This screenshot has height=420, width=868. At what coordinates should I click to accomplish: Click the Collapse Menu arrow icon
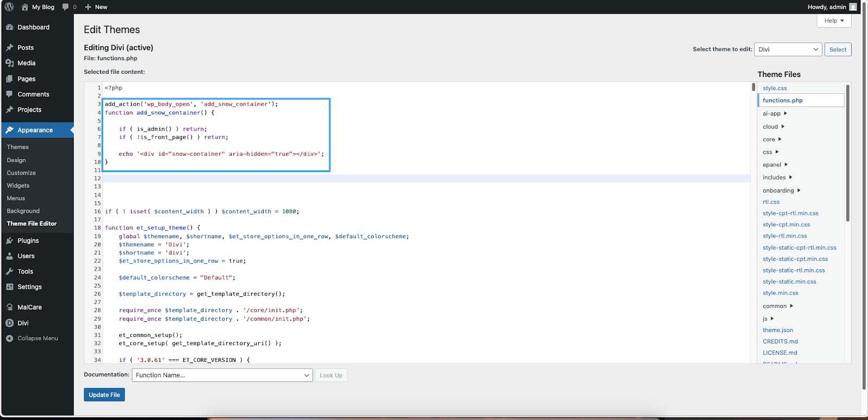point(10,338)
